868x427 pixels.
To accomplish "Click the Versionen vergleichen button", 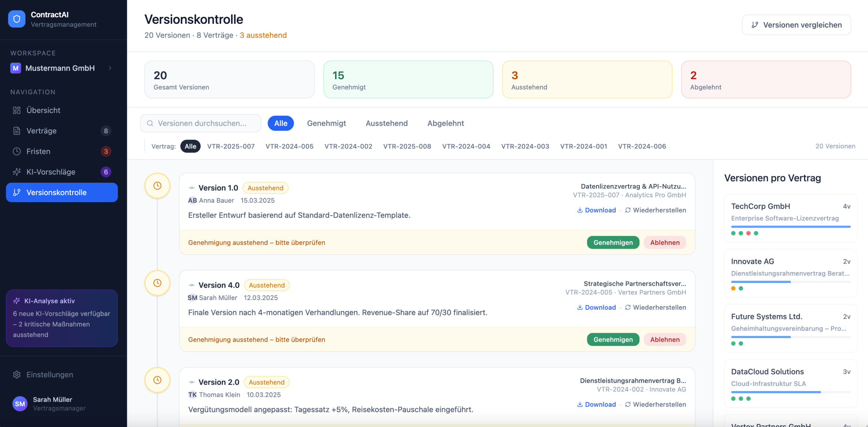I will (x=796, y=25).
